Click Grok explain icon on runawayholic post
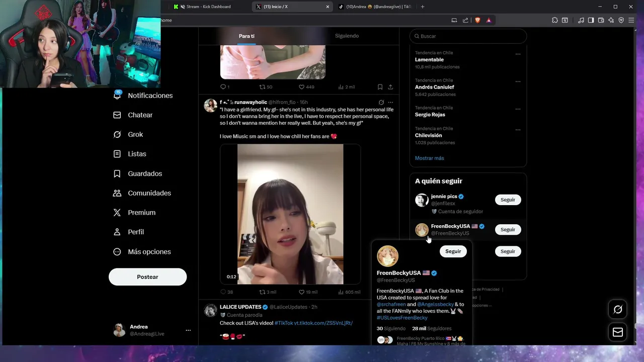This screenshot has height=362, width=644. pyautogui.click(x=381, y=103)
